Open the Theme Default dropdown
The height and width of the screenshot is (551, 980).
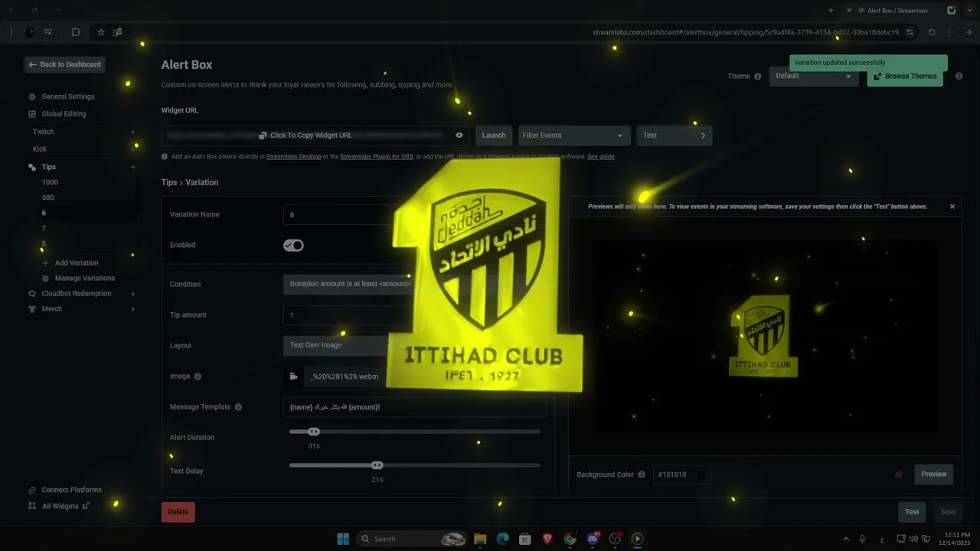pos(814,76)
